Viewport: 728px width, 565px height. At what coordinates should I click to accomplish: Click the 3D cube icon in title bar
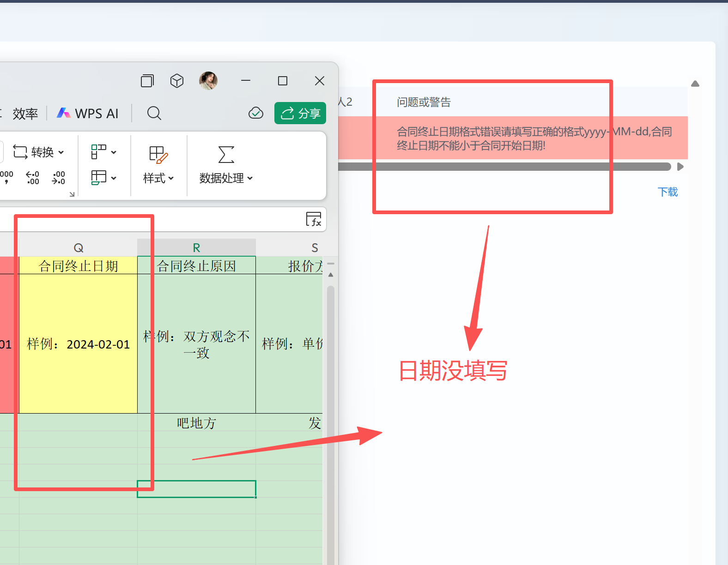pos(177,81)
